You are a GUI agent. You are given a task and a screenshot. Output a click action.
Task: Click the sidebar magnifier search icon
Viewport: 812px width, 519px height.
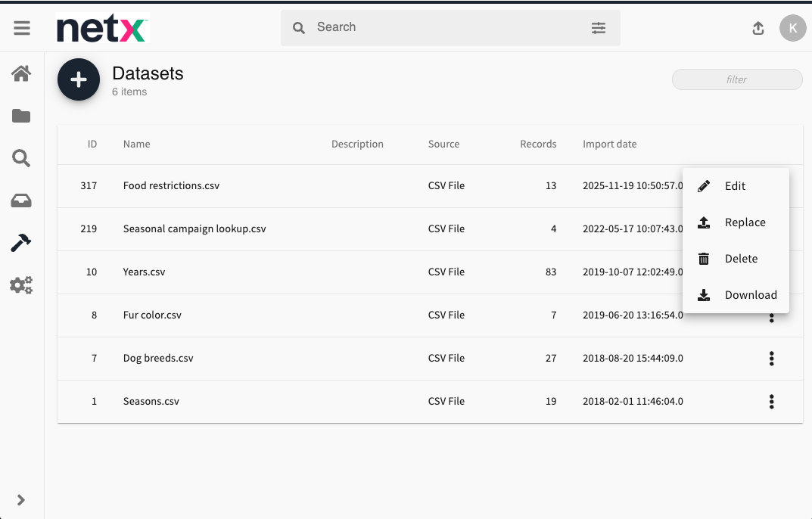coord(21,158)
